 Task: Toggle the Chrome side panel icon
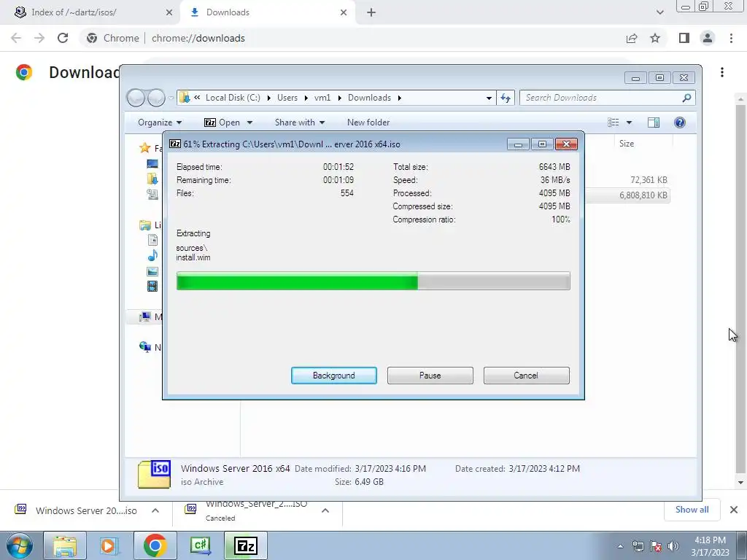coord(684,38)
